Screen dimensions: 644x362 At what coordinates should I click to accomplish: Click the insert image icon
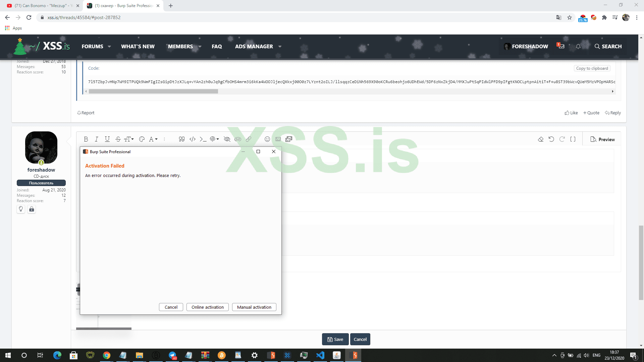pyautogui.click(x=278, y=139)
